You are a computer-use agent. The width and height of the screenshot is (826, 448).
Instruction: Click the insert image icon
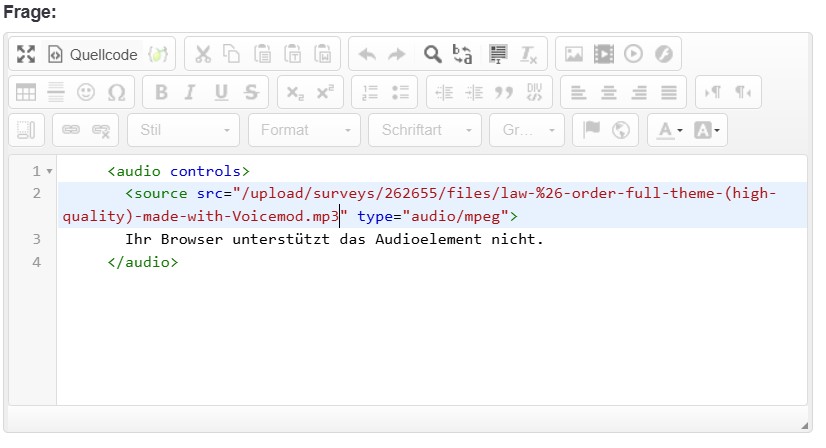[x=574, y=54]
